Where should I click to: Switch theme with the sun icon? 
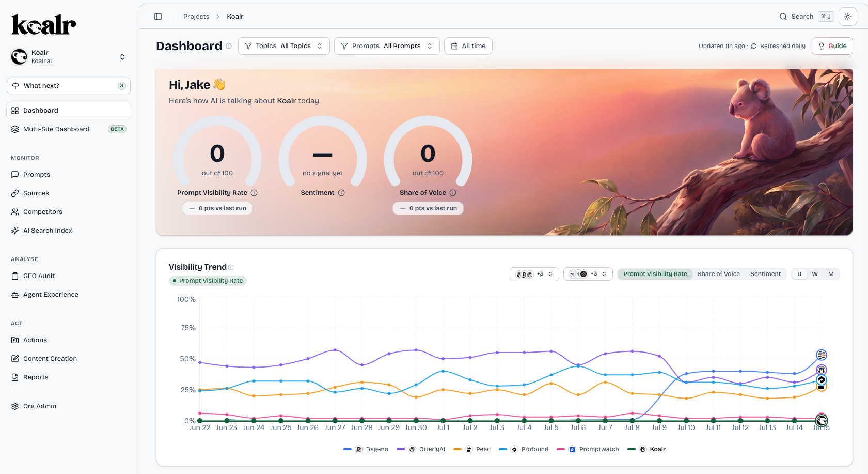[x=848, y=17]
